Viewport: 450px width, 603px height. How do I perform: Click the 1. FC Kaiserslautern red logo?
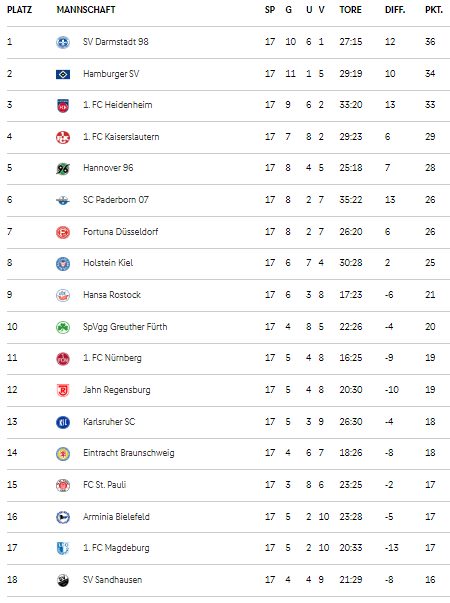63,137
